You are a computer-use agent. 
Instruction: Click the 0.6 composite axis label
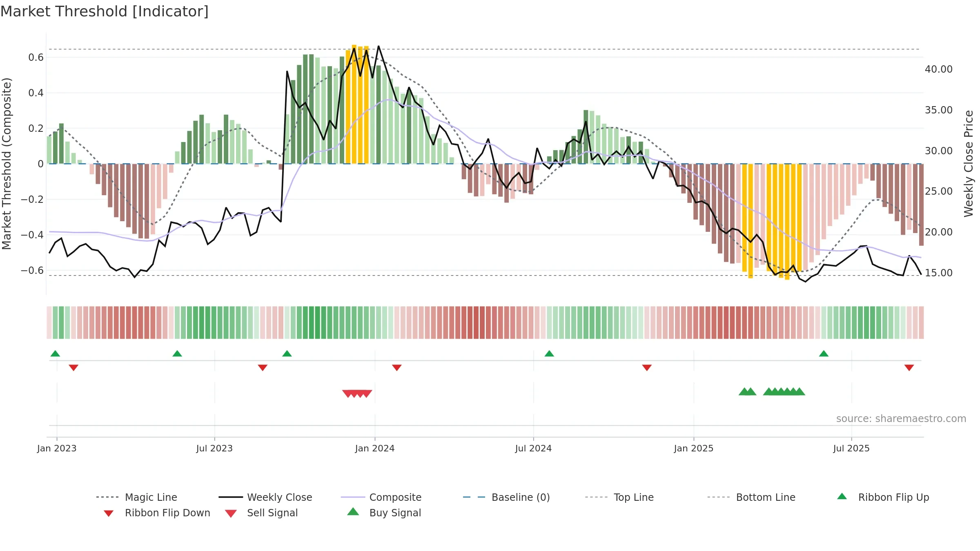[36, 58]
